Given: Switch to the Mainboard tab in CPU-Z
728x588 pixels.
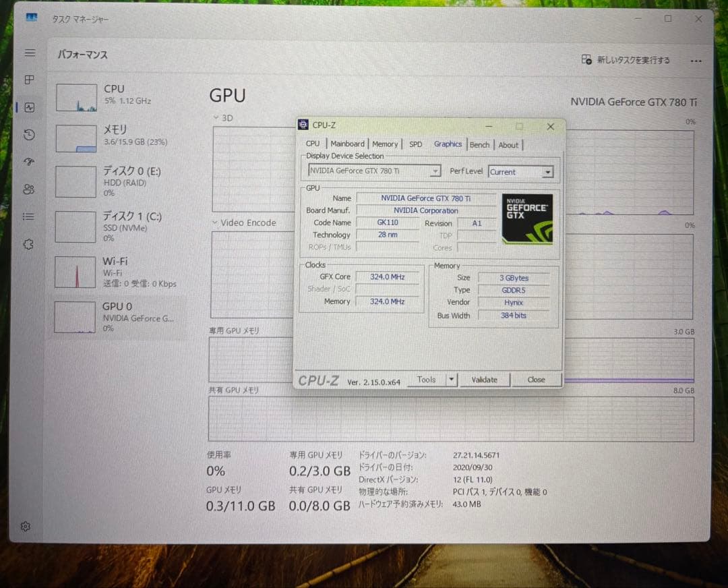Looking at the screenshot, I should point(347,144).
